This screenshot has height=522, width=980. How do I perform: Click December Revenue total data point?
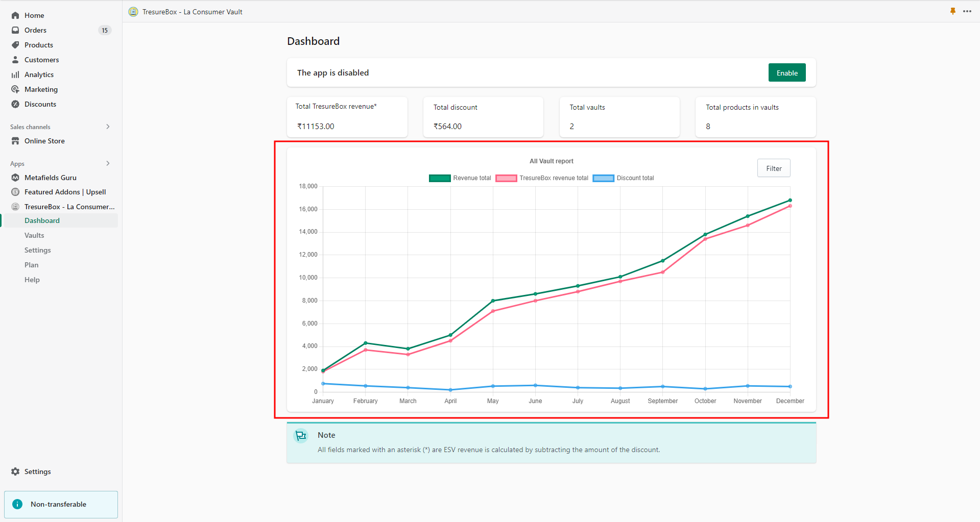pyautogui.click(x=790, y=200)
